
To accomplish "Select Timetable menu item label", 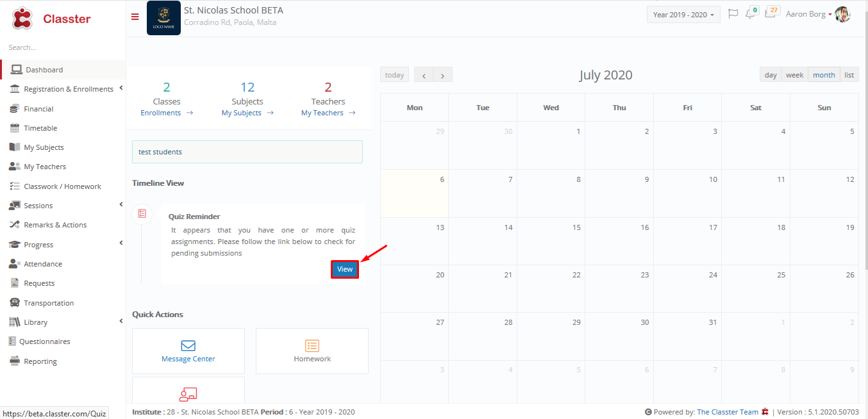I will click(40, 128).
